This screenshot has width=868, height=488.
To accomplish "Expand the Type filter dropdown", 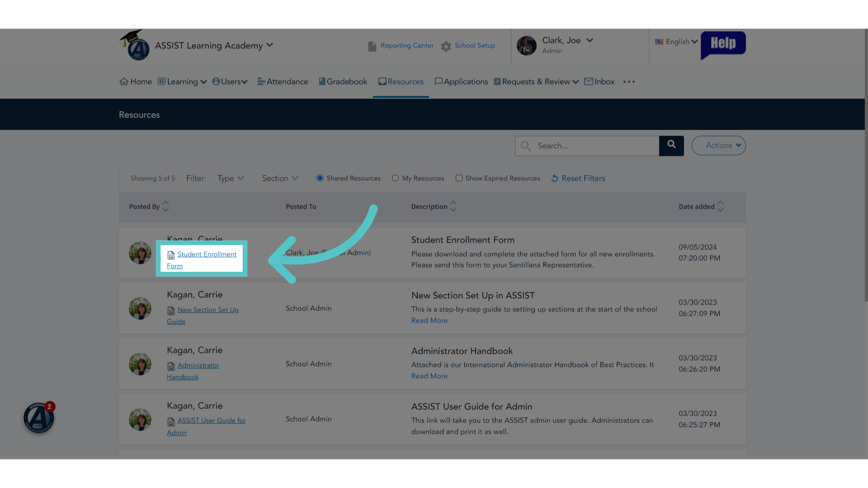I will coord(231,178).
